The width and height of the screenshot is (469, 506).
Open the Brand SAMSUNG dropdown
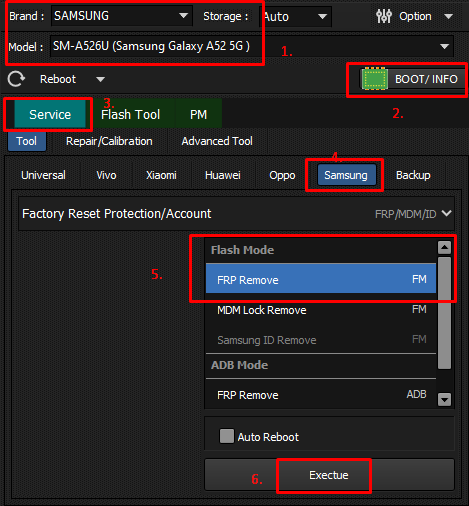(122, 16)
